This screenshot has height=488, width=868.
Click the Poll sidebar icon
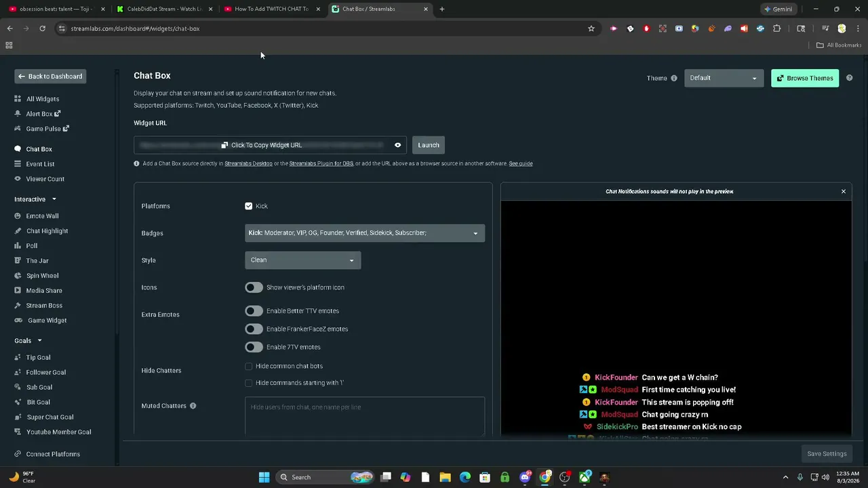[x=18, y=246]
